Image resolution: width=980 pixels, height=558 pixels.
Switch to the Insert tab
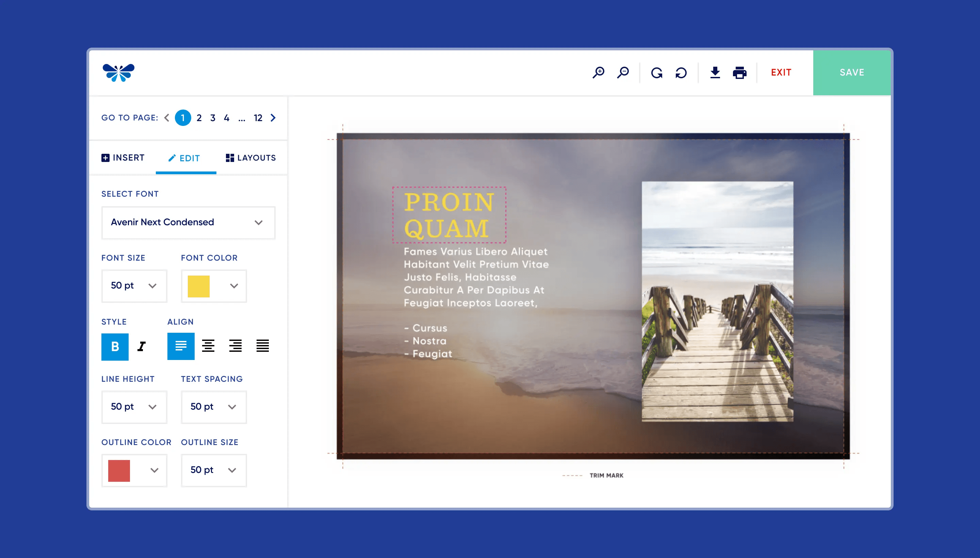pyautogui.click(x=123, y=158)
